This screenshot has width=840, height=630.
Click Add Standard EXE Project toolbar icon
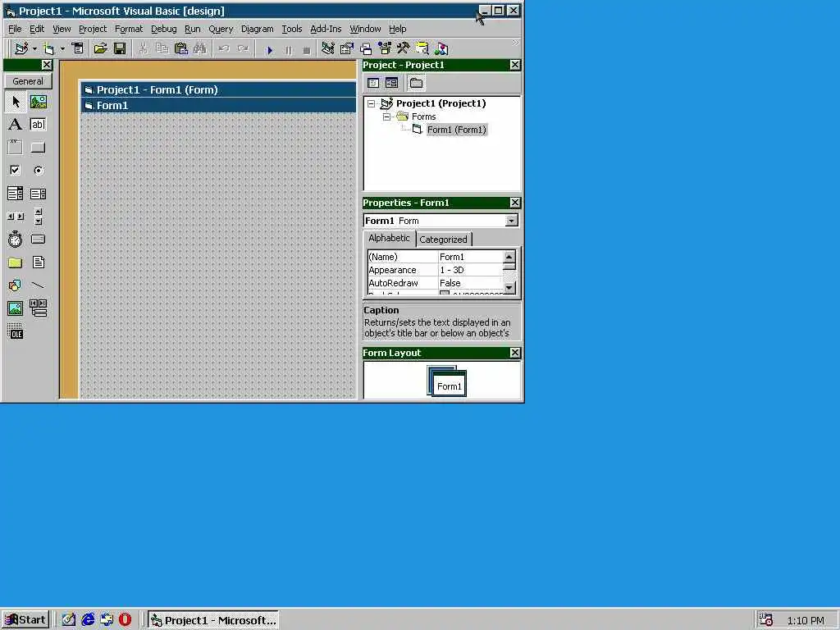point(21,48)
